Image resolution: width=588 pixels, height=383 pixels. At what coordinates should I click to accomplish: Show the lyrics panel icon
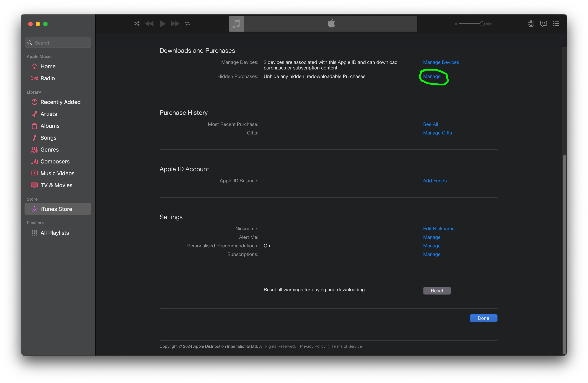pos(543,24)
